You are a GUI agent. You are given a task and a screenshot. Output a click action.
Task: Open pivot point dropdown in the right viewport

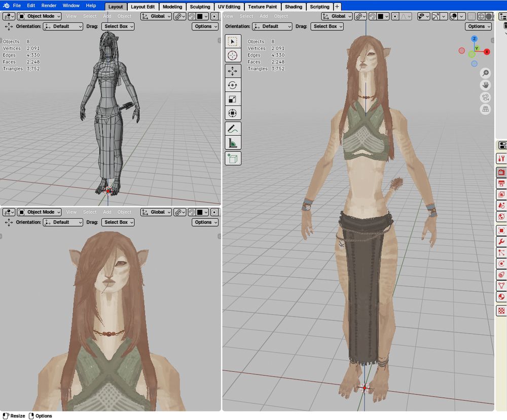point(360,16)
